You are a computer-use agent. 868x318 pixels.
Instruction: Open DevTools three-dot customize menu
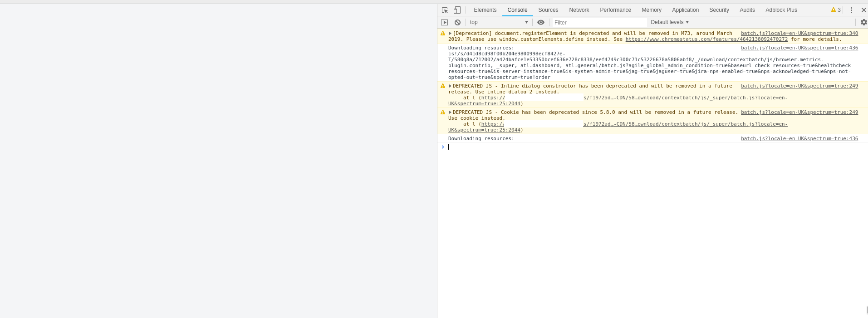pos(851,10)
